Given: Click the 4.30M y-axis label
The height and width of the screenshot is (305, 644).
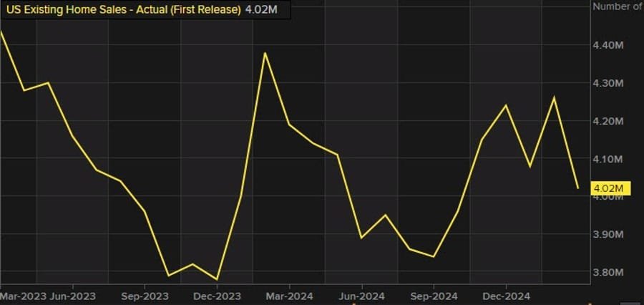Looking at the screenshot, I should (610, 84).
